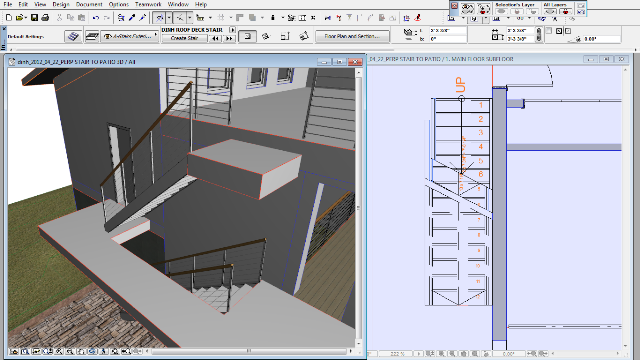Click the Find and Select icon
This screenshot has width=640, height=360.
[x=121, y=18]
